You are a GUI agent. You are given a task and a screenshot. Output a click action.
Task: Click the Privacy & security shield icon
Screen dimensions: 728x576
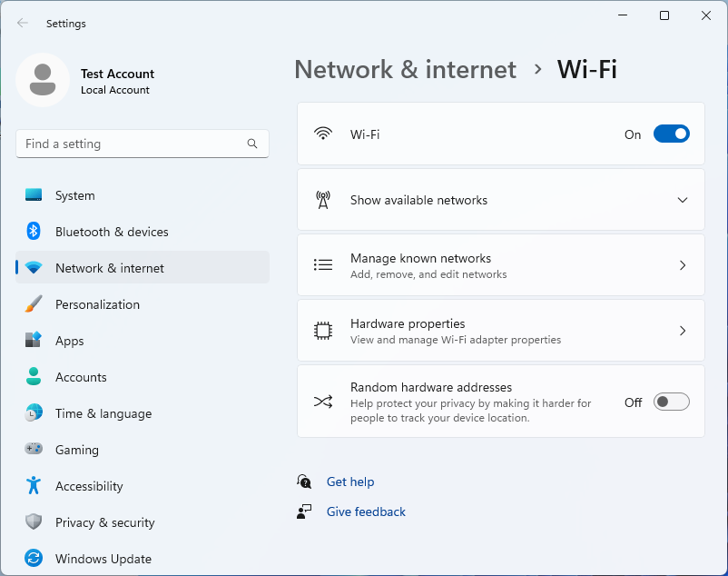coord(34,521)
